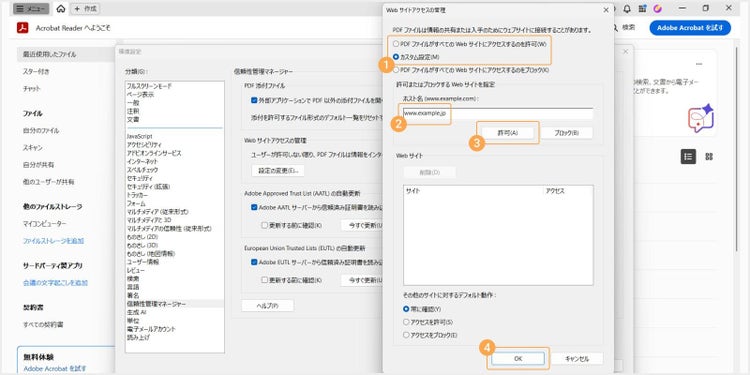This screenshot has height=375, width=750.
Task: Select JavaScript category in list
Action: pos(139,136)
